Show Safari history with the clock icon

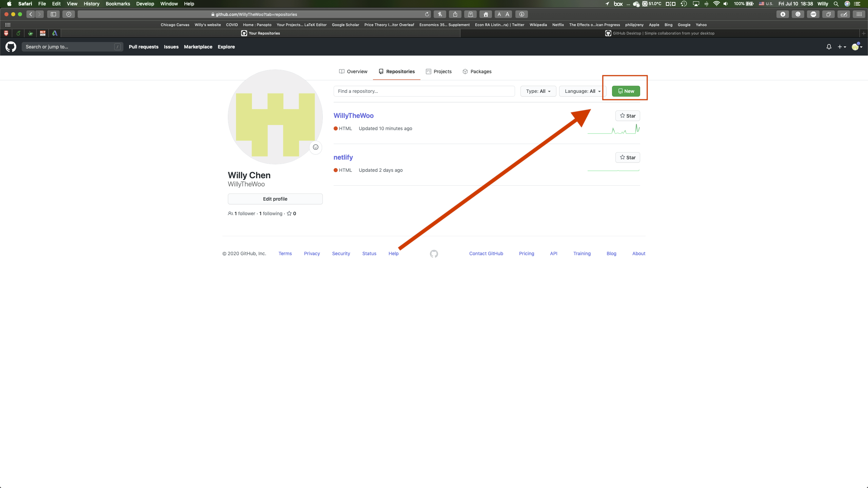coord(68,14)
